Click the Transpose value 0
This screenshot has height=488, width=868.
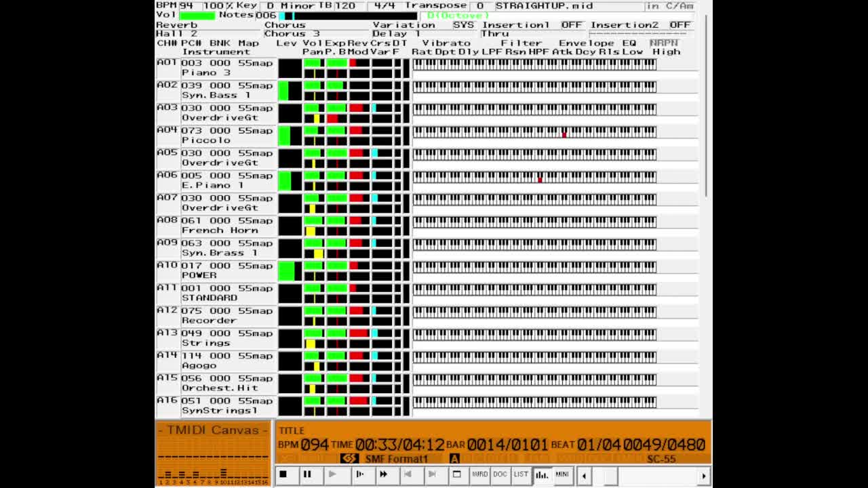point(479,5)
